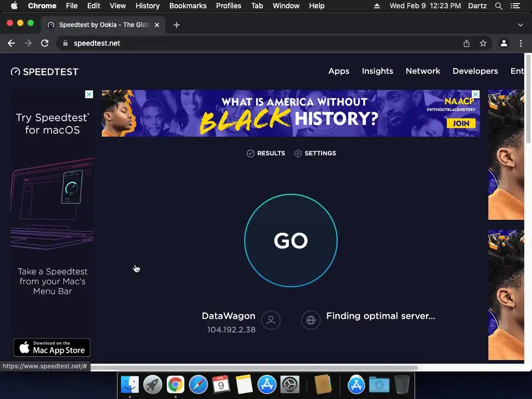Click the date and time in menu bar
Screen dimensions: 532x399
pyautogui.click(x=425, y=6)
